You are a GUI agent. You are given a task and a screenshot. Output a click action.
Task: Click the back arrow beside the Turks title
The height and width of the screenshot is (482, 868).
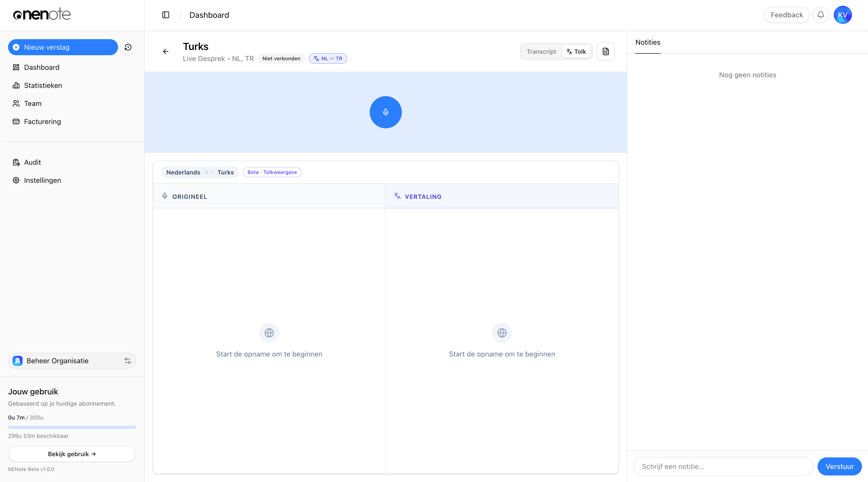166,51
